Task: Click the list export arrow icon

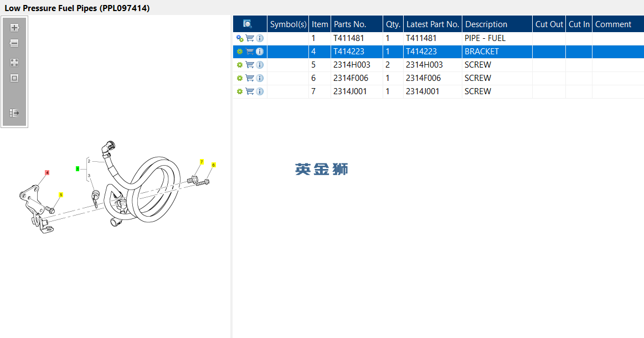Action: (14, 112)
